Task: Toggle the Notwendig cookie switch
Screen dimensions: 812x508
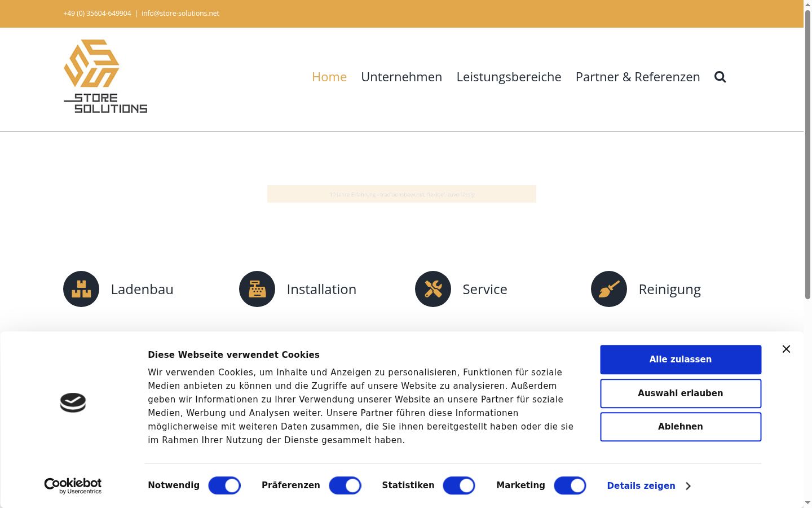Action: tap(224, 485)
